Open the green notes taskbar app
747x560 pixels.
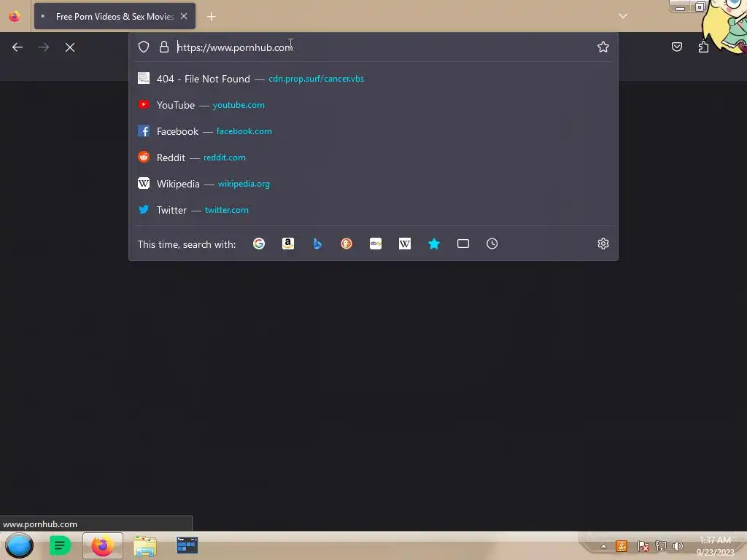coord(60,545)
